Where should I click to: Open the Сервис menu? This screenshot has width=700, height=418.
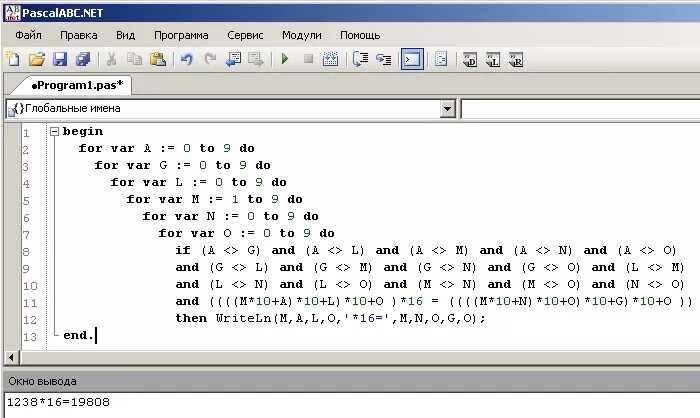[x=245, y=35]
